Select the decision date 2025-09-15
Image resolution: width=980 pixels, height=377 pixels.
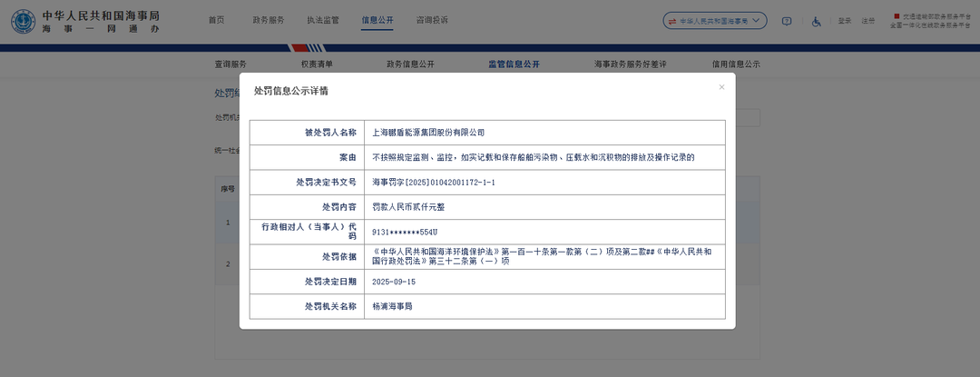[393, 282]
